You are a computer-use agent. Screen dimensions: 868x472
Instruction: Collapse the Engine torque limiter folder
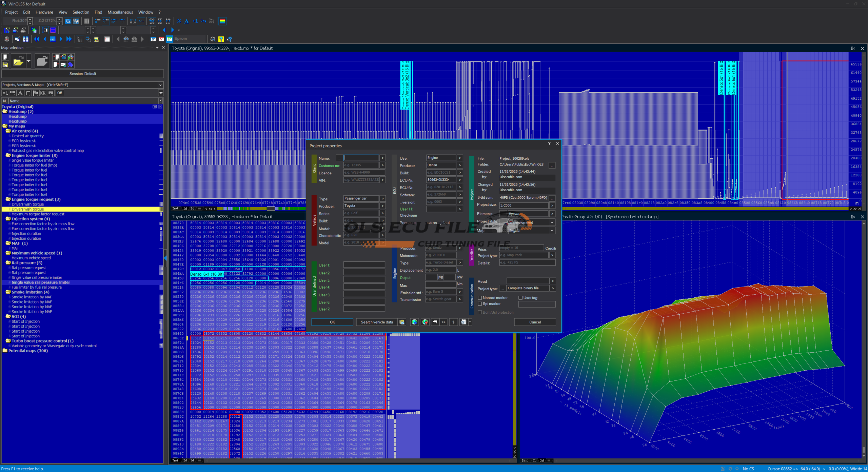[x=8, y=155]
